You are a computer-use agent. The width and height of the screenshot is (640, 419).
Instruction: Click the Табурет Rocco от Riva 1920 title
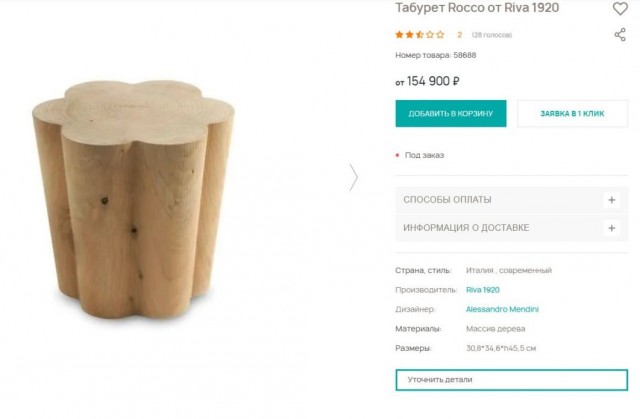tap(477, 8)
